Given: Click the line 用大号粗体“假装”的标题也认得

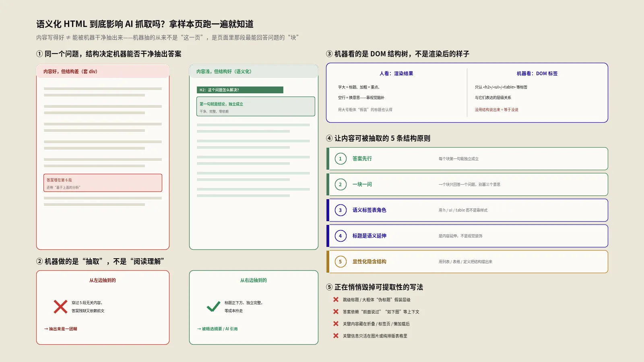Looking at the screenshot, I should click(365, 110).
